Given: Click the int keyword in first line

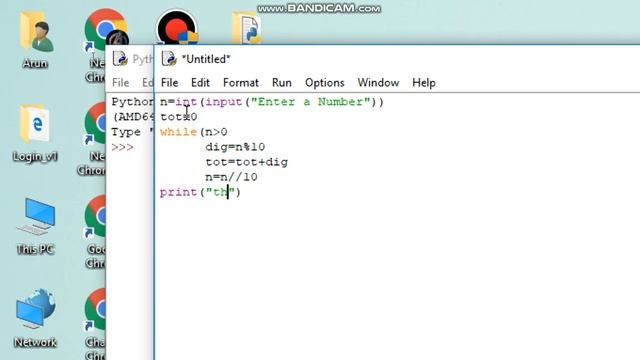Looking at the screenshot, I should (187, 102).
